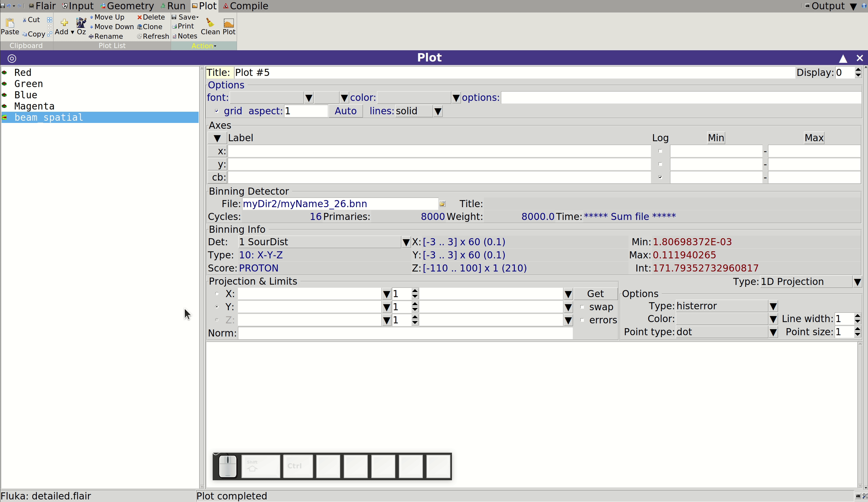Select the Y projection radio button

217,307
